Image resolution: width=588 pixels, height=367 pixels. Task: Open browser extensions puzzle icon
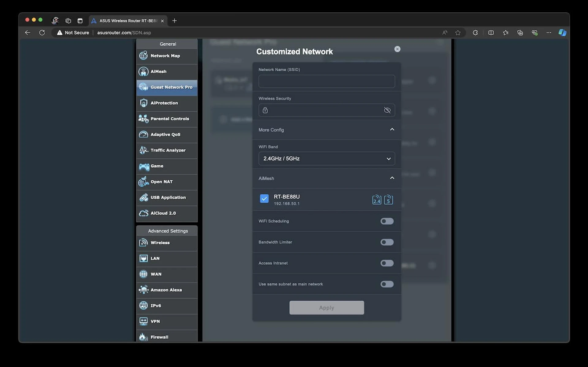(475, 32)
